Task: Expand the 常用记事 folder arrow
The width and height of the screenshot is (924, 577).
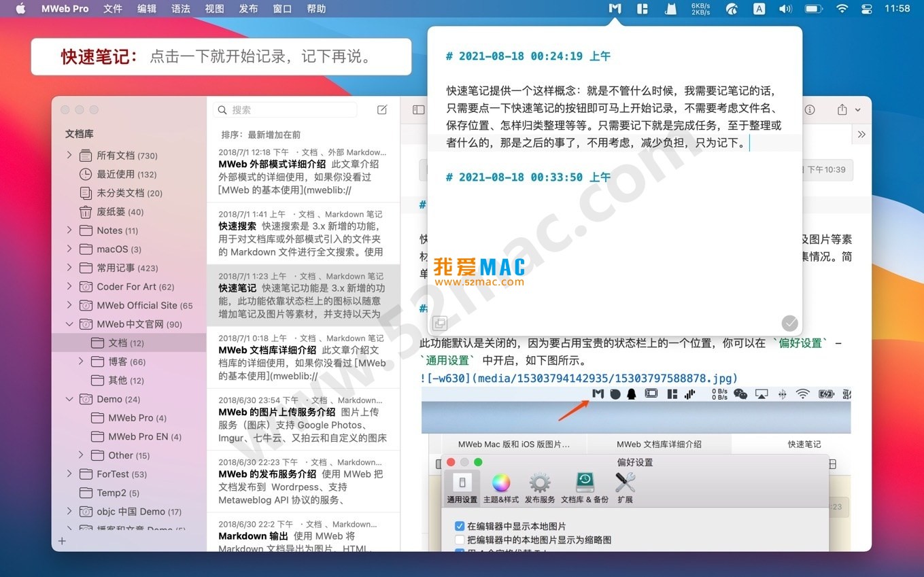Action: [x=69, y=268]
